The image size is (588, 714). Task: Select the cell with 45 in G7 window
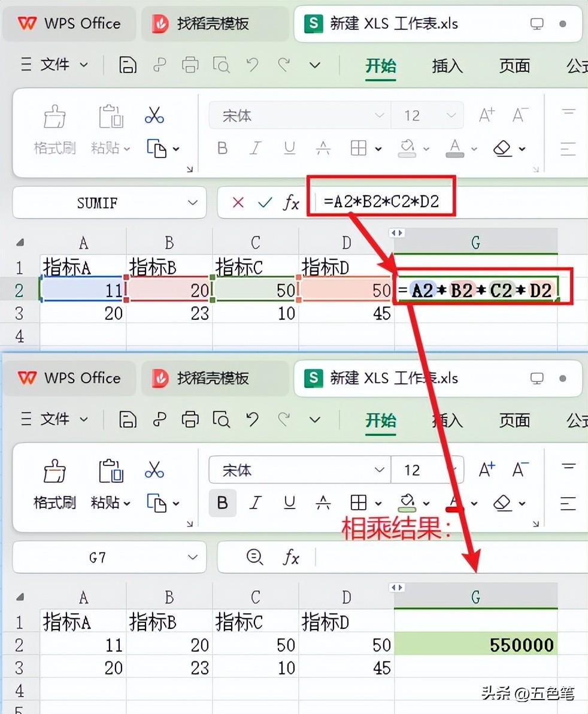pyautogui.click(x=346, y=668)
